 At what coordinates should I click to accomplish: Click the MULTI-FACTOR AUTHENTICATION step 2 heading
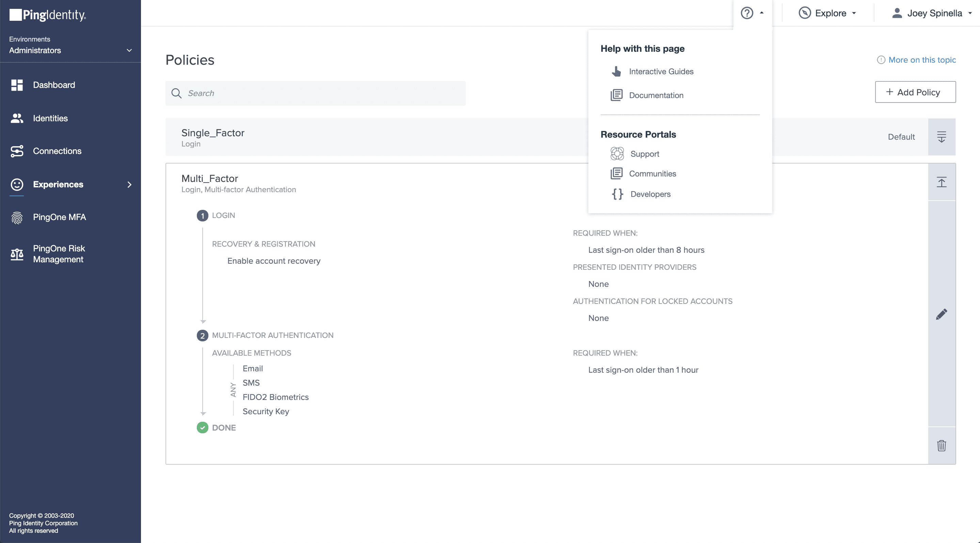[x=272, y=335]
